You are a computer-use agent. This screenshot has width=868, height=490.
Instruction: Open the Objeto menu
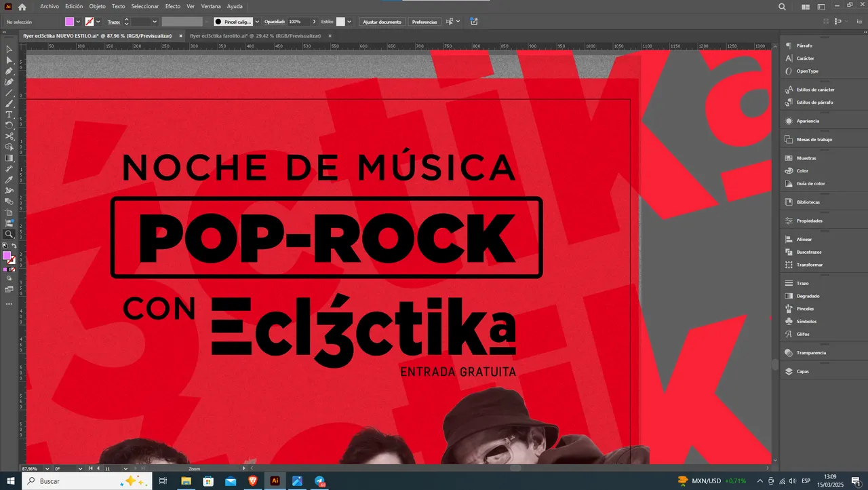98,6
